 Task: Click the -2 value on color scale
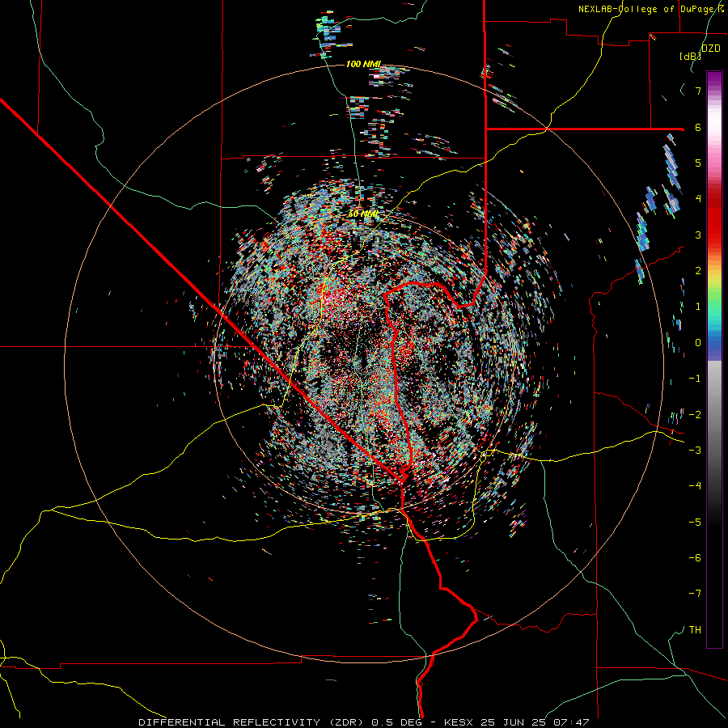[695, 415]
